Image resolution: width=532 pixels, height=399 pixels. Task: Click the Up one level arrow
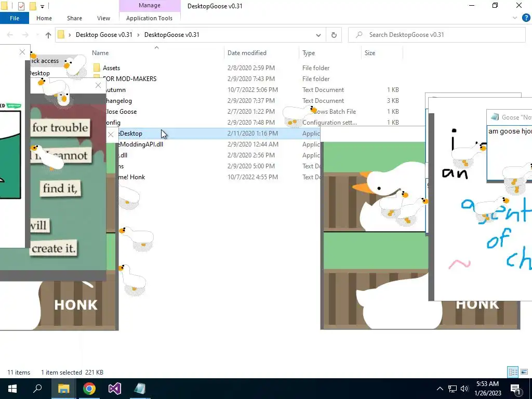48,35
